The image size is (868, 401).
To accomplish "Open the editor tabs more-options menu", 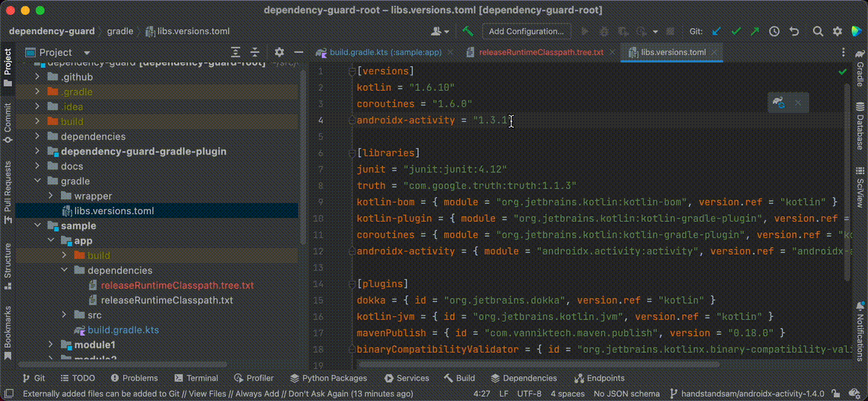I will point(843,53).
